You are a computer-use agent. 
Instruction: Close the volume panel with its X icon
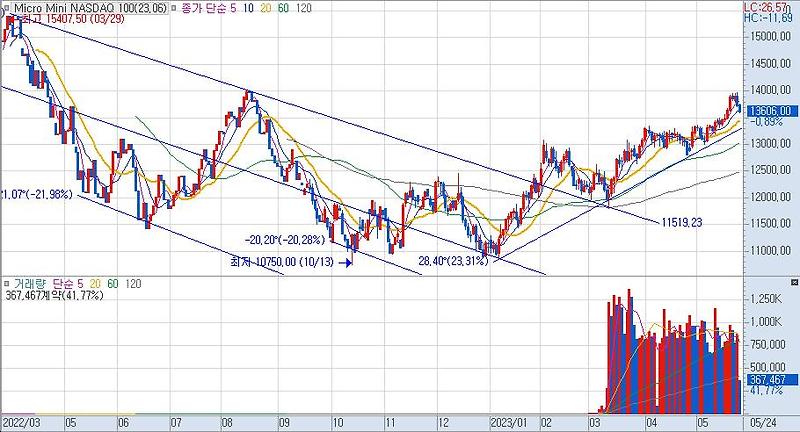794,282
